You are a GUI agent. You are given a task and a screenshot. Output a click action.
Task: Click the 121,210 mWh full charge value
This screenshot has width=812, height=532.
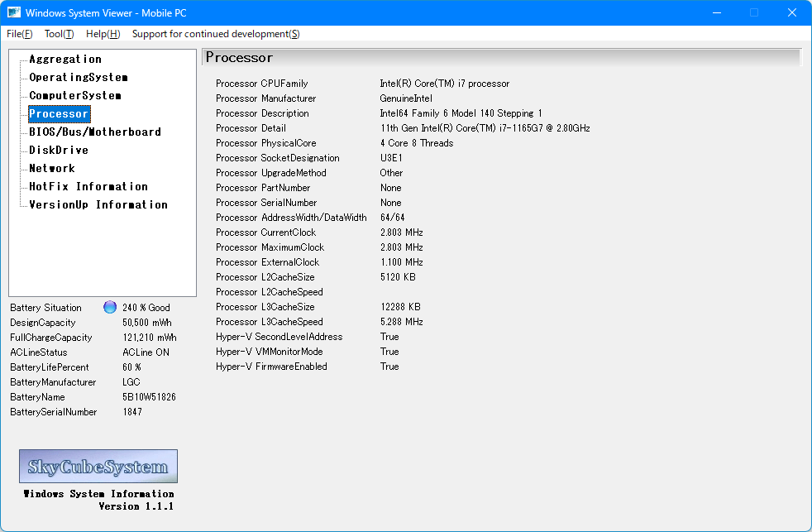coord(149,338)
